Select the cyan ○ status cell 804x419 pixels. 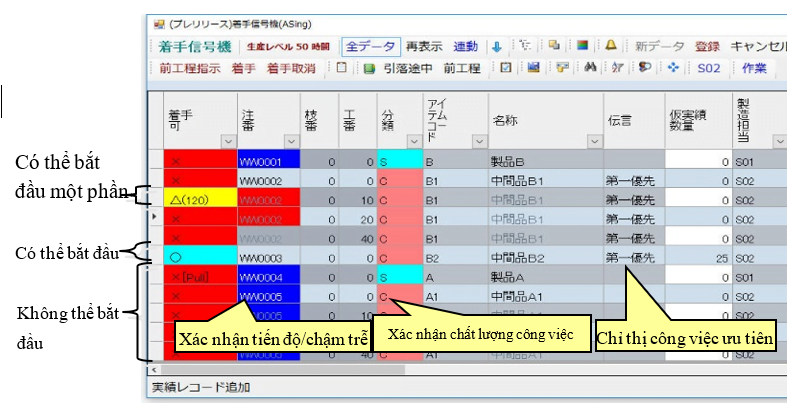tap(200, 257)
